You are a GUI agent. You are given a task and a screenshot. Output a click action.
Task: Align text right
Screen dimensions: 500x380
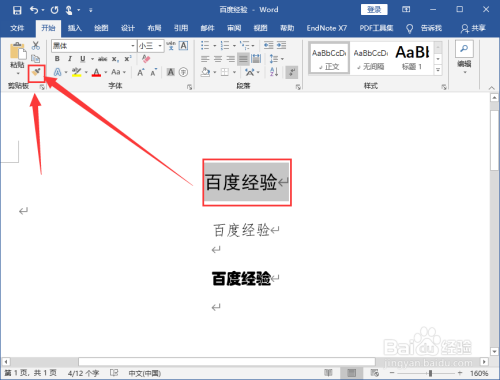pos(231,59)
